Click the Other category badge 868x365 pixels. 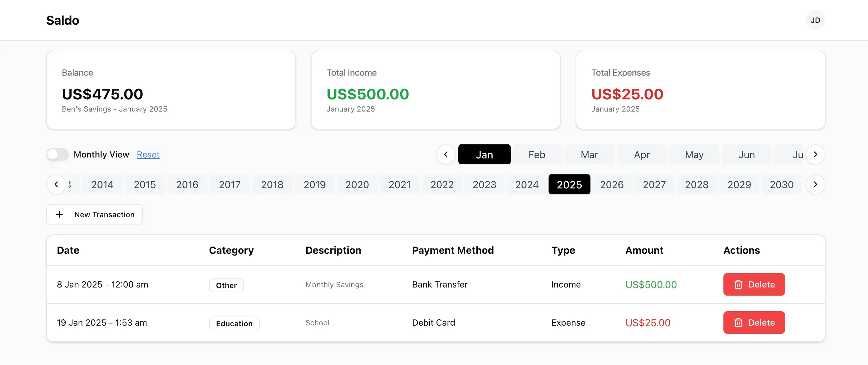[x=226, y=285]
